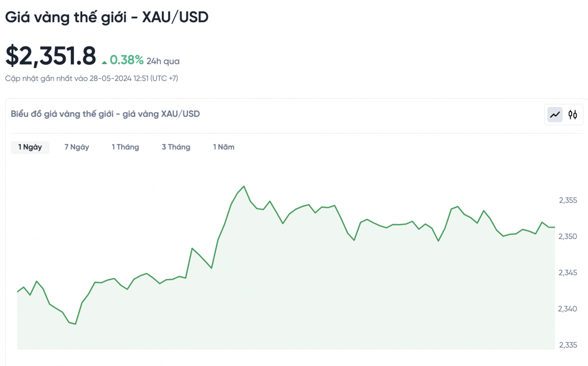Click the rightmost end of the chart line
Image resolution: width=588 pixels, height=366 pixels.
(555, 227)
